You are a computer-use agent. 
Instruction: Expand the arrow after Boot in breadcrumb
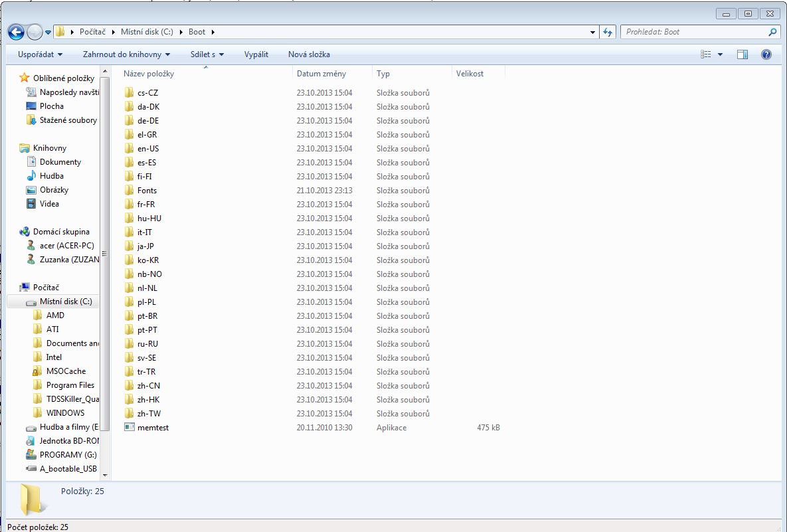tap(213, 32)
